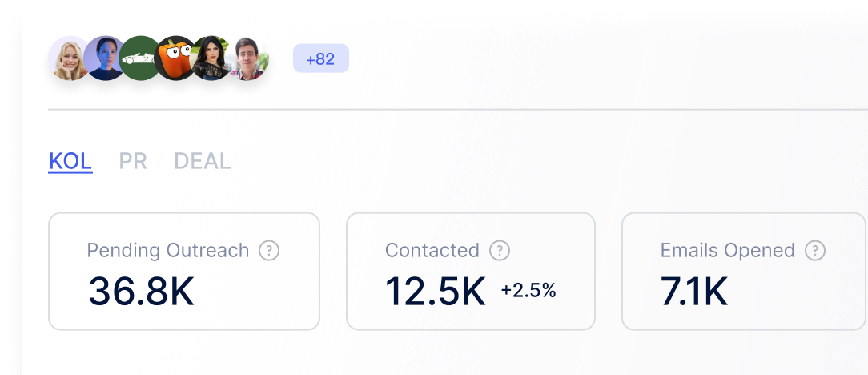
Task: Click the +2.5% change indicator
Action: 528,291
